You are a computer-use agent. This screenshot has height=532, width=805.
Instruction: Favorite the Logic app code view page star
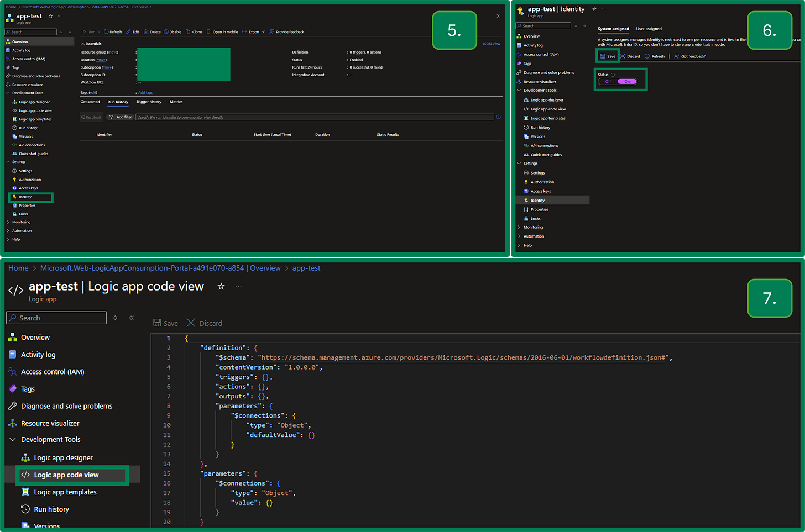[221, 286]
